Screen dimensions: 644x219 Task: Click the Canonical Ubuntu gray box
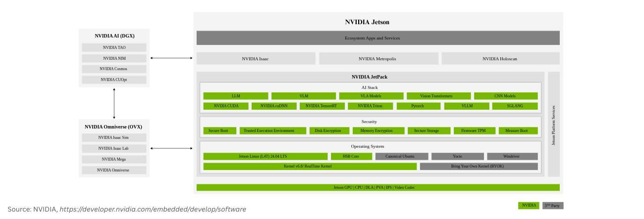[x=401, y=156]
